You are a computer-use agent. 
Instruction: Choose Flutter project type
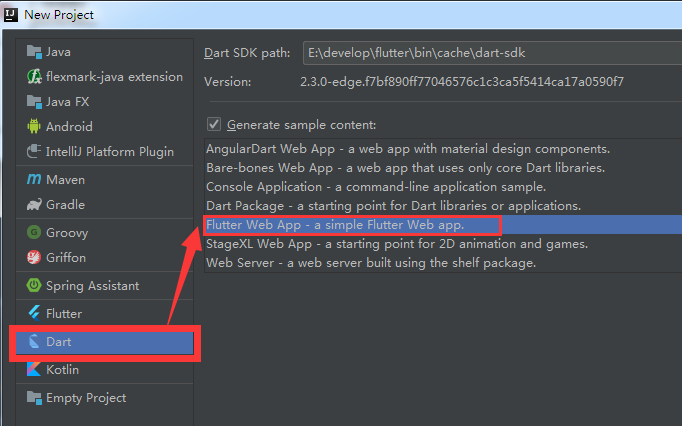[x=104, y=313]
